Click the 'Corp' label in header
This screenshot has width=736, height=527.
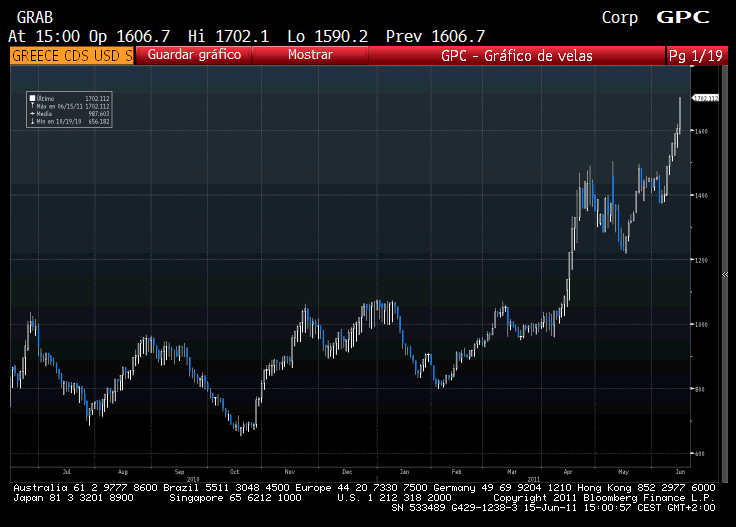(x=620, y=17)
